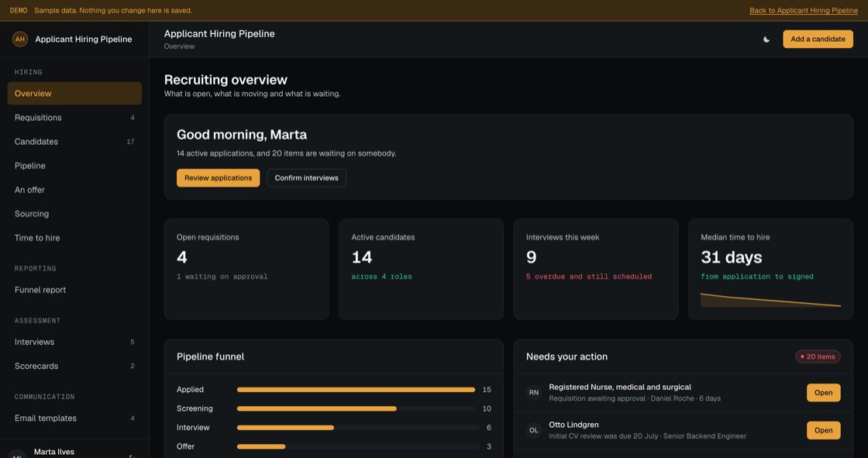Click Confirm interviews button
Viewport: 868px width, 458px height.
[307, 177]
